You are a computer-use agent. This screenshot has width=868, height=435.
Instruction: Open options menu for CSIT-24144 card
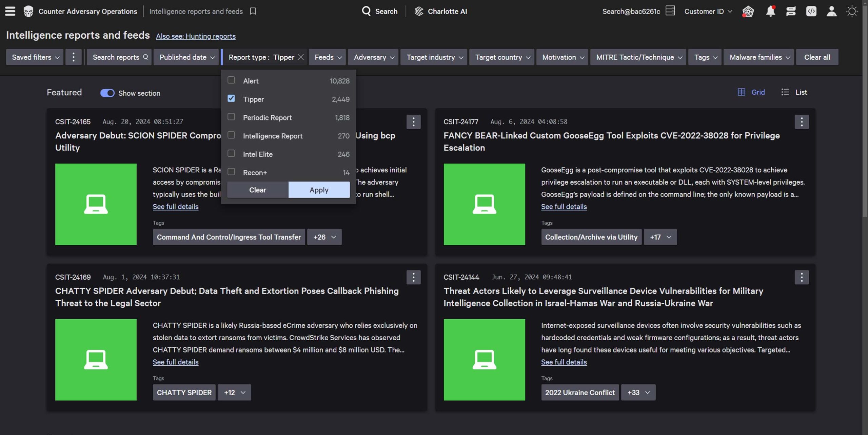point(802,277)
